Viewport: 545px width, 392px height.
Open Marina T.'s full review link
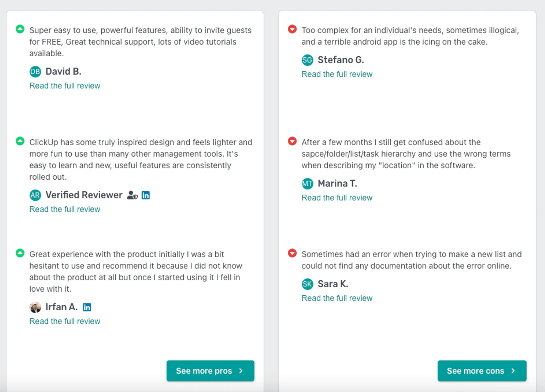337,198
